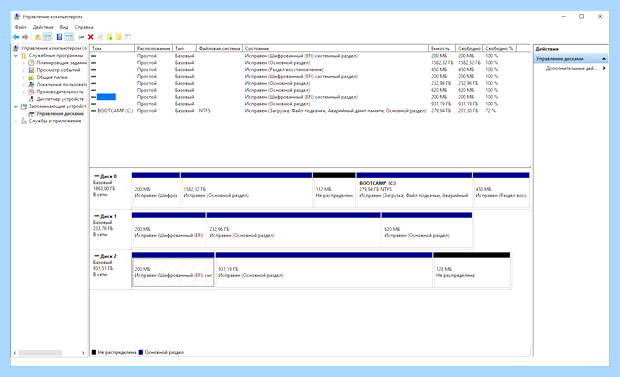Open the Файл menu
The width and height of the screenshot is (620, 377).
pyautogui.click(x=21, y=27)
